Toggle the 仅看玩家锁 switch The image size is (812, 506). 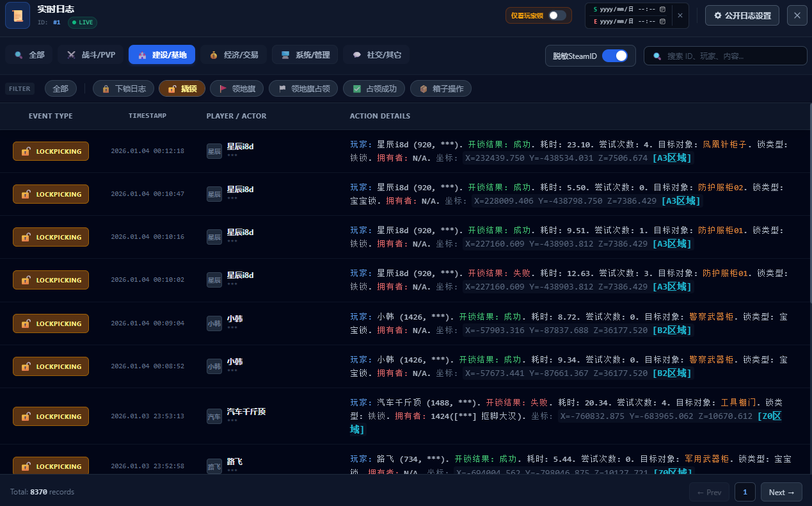pos(557,15)
